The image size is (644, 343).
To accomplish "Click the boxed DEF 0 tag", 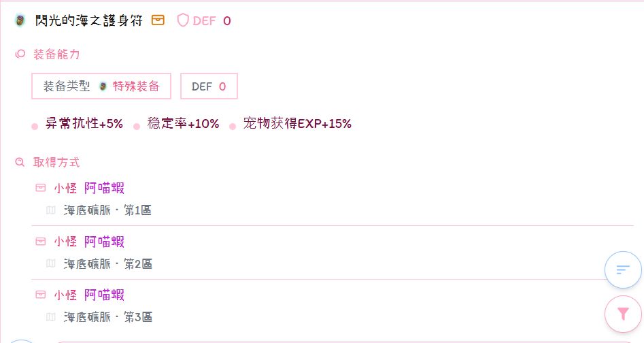I will coord(209,86).
